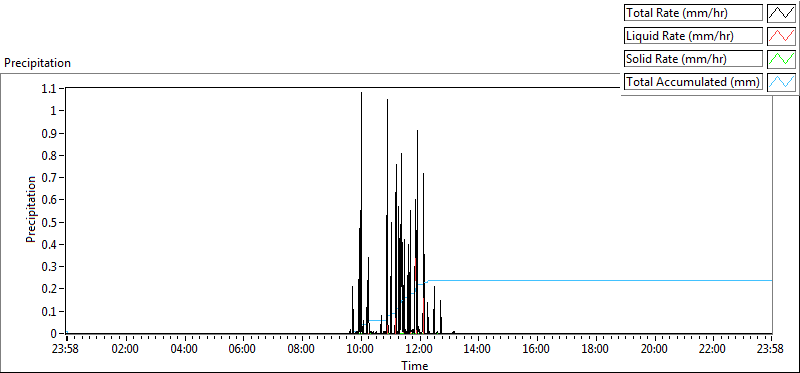Click the black Total Rate plot sample icon

(x=782, y=13)
